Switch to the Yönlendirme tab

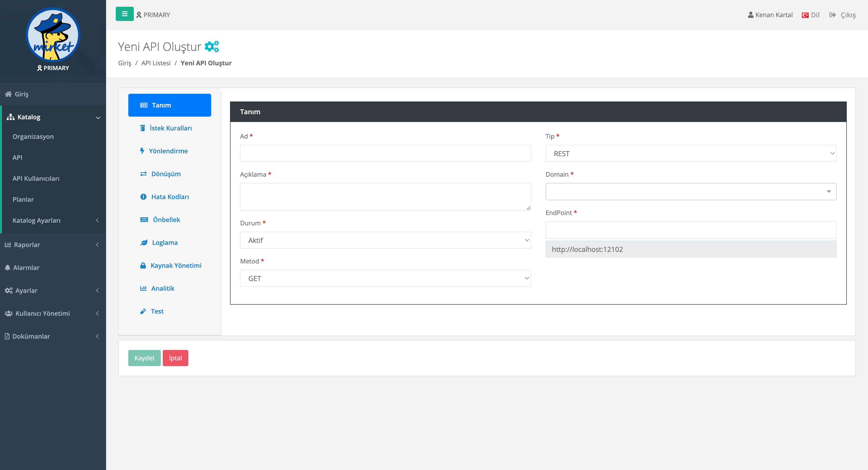(x=170, y=151)
